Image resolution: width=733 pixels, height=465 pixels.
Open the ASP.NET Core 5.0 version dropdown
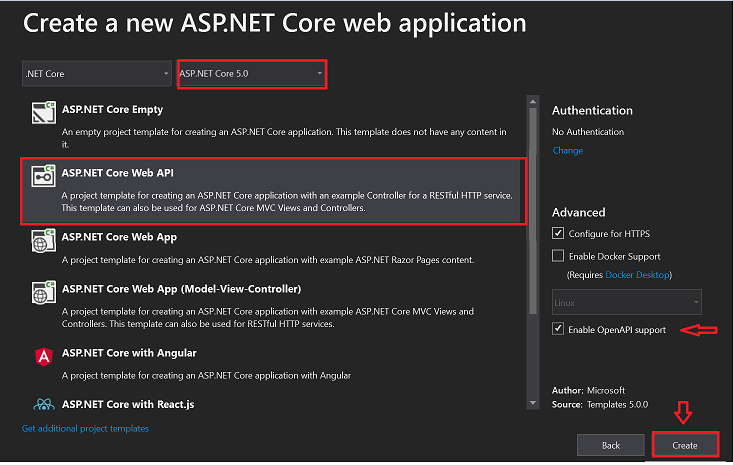[251, 73]
